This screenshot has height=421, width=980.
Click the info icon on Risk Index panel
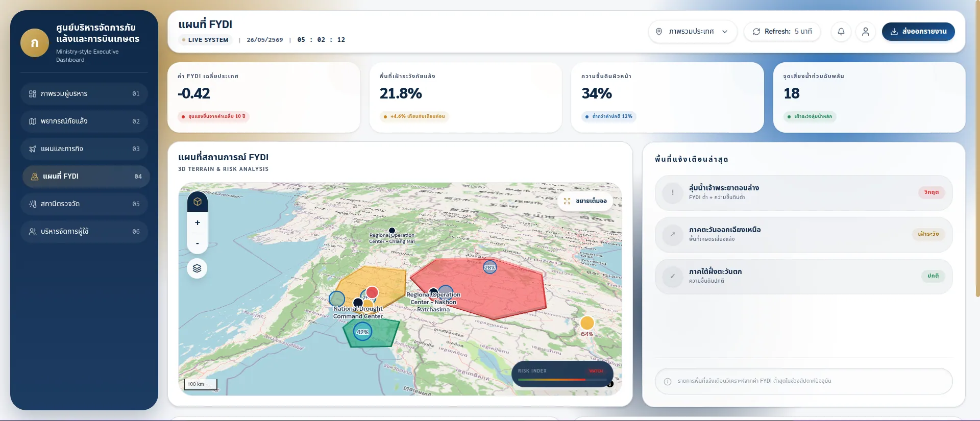coord(610,384)
